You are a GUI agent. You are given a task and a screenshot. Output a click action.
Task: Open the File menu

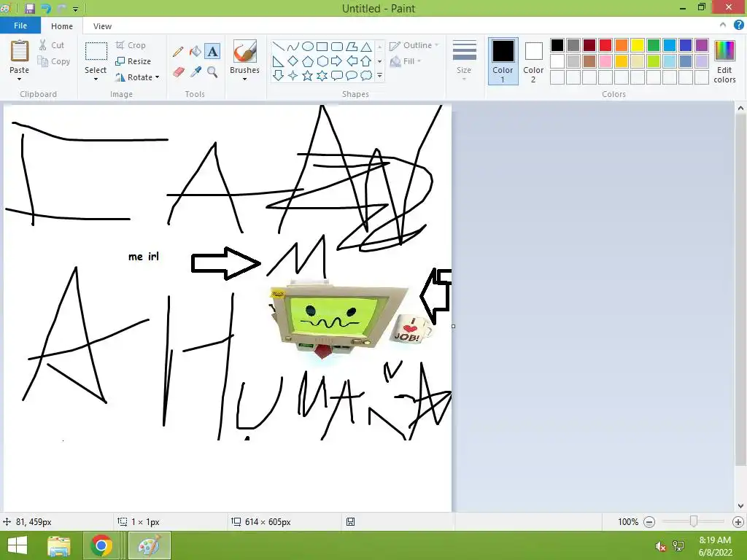click(x=20, y=26)
